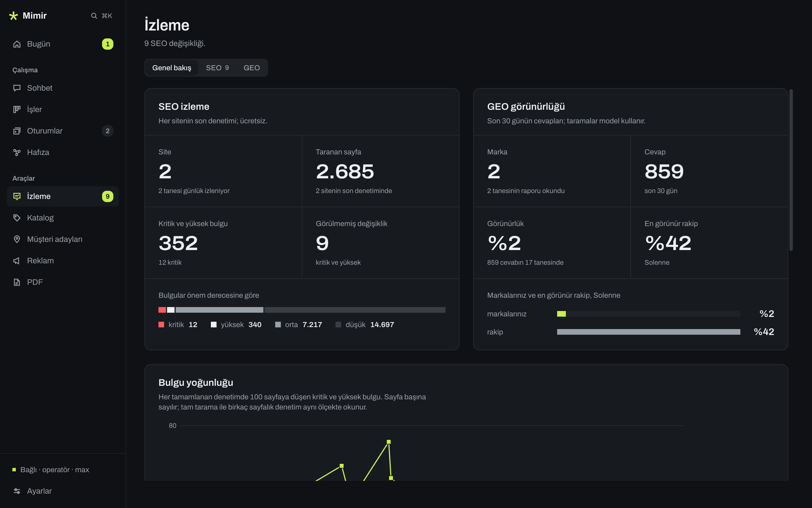Screen dimensions: 812x508
Task: Click the Bağlı · operatör · max status text
Action: click(x=55, y=470)
